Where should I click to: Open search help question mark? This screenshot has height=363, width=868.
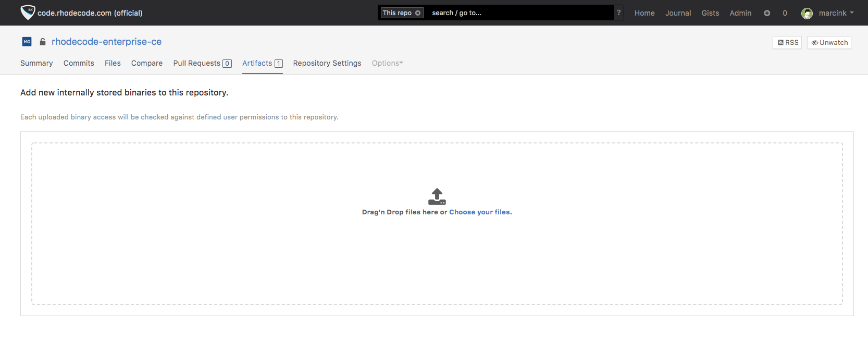(618, 13)
